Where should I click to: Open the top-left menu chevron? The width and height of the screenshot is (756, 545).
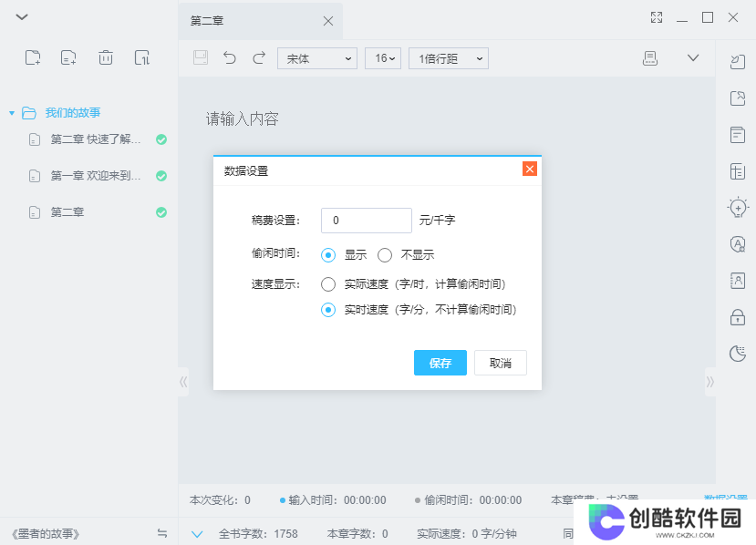[x=22, y=17]
